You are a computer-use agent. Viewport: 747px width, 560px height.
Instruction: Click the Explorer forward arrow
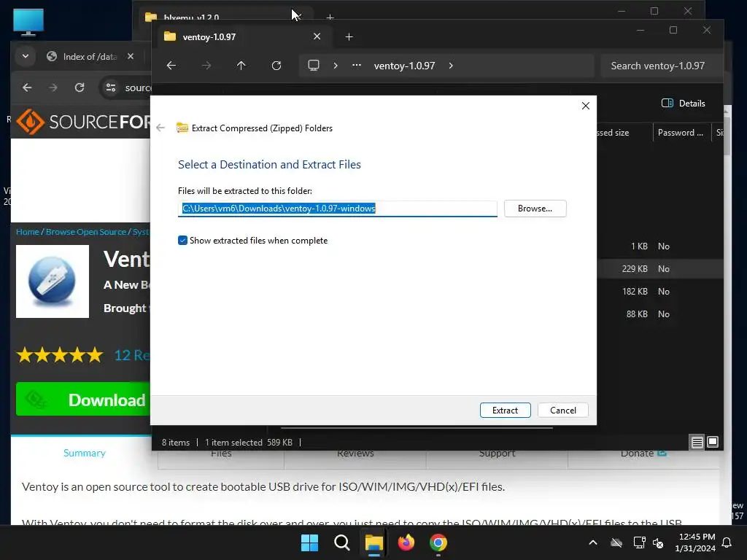206,66
